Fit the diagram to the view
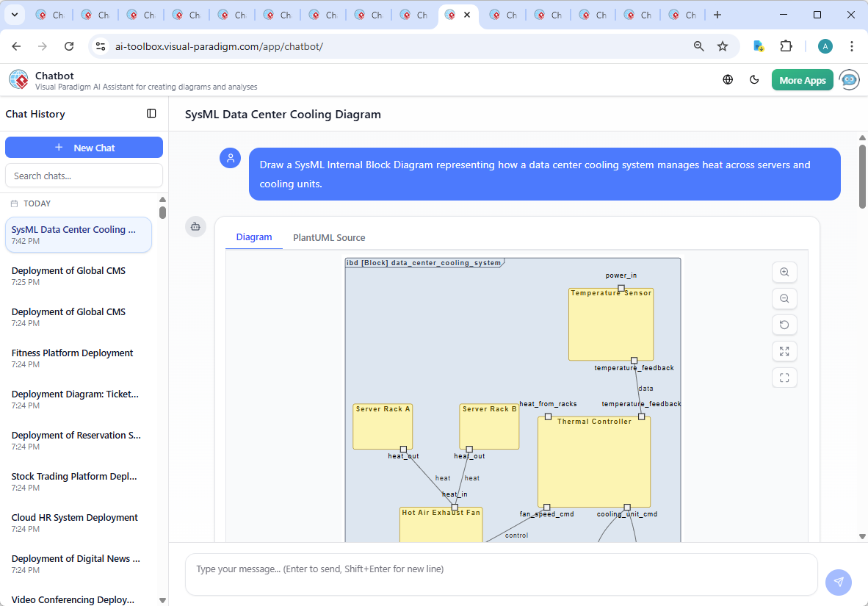868x606 pixels. click(x=784, y=378)
